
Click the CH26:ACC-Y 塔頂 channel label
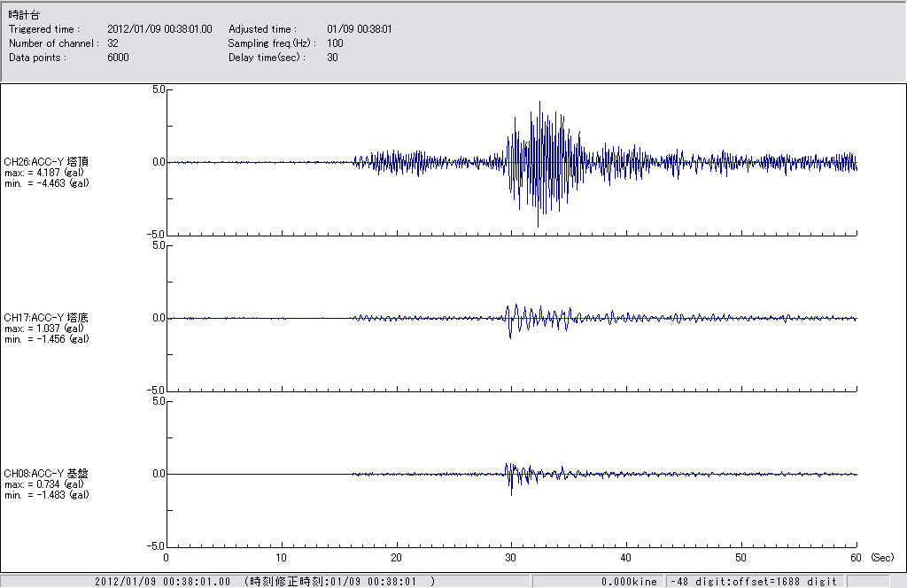point(46,161)
